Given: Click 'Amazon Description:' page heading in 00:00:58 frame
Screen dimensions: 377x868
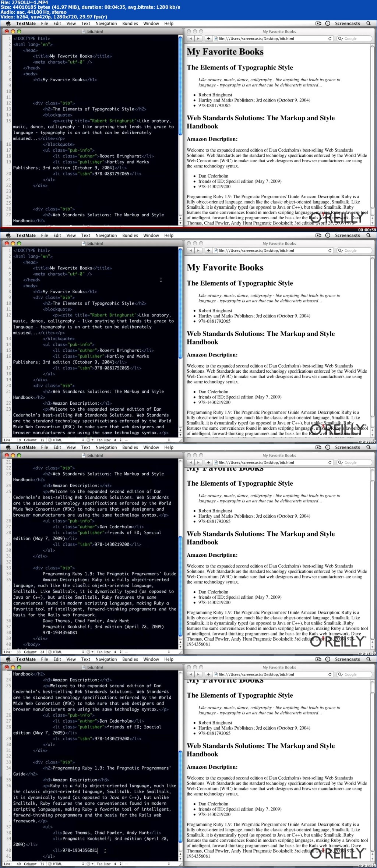Looking at the screenshot, I should (x=212, y=139).
